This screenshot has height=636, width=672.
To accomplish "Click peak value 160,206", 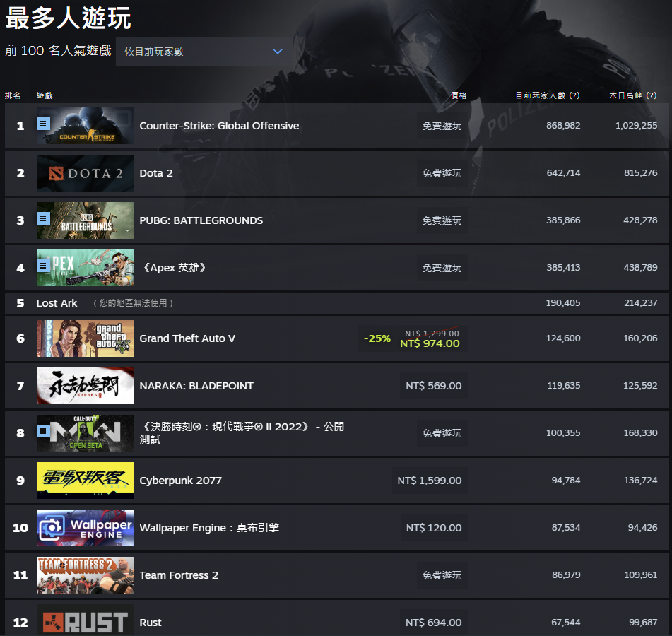I will click(x=640, y=338).
